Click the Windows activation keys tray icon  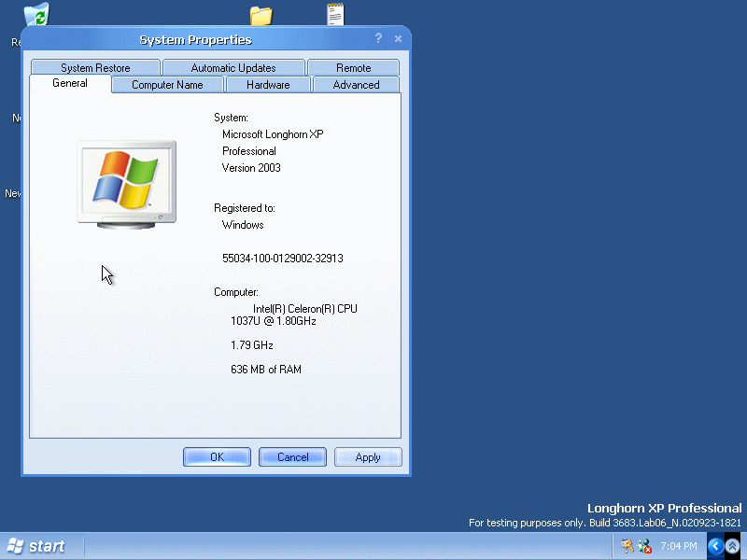point(627,546)
